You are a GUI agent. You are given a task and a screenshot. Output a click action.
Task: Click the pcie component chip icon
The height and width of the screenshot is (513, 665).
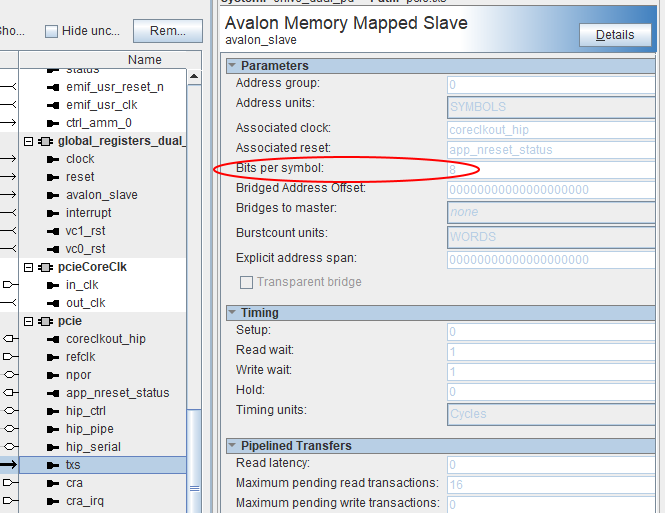tap(45, 321)
